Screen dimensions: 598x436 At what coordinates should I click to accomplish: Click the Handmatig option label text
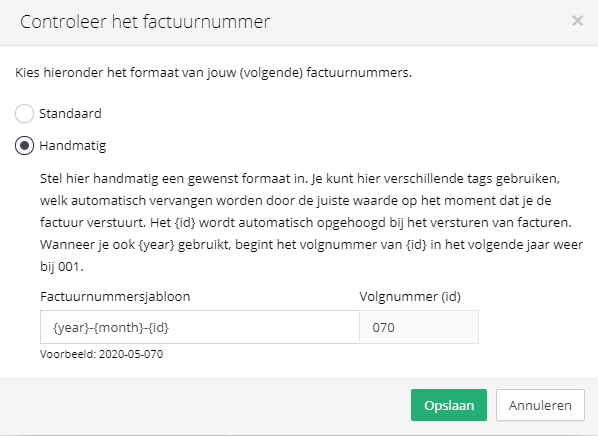[72, 146]
